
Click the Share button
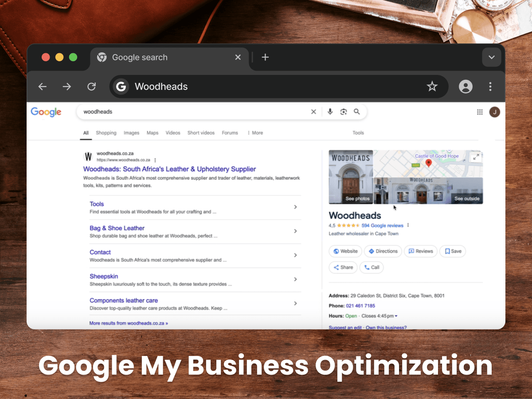pyautogui.click(x=343, y=267)
